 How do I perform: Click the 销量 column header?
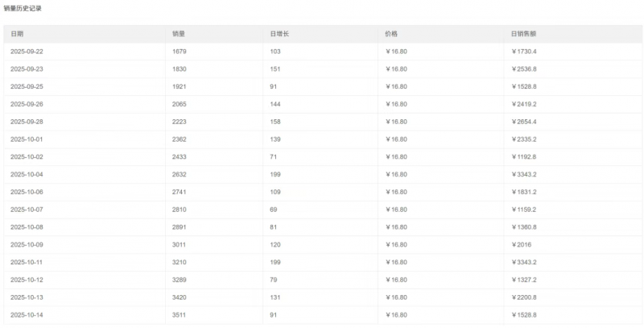pyautogui.click(x=179, y=33)
